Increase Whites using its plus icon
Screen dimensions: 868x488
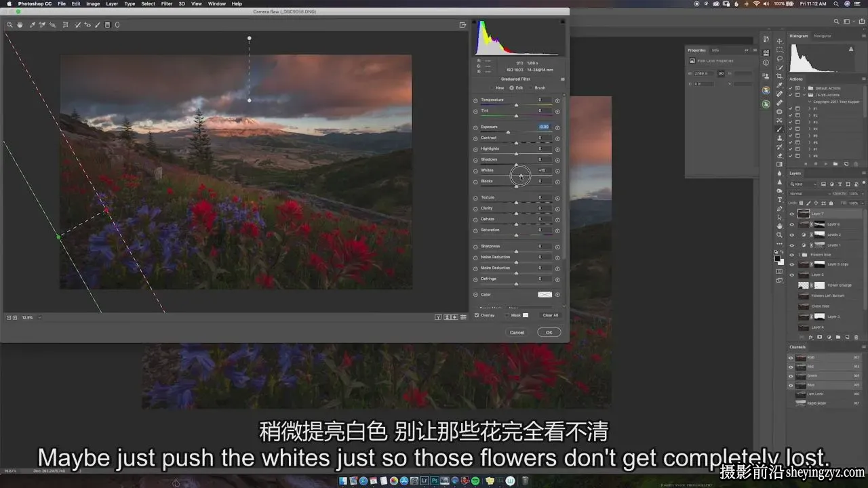[557, 171]
